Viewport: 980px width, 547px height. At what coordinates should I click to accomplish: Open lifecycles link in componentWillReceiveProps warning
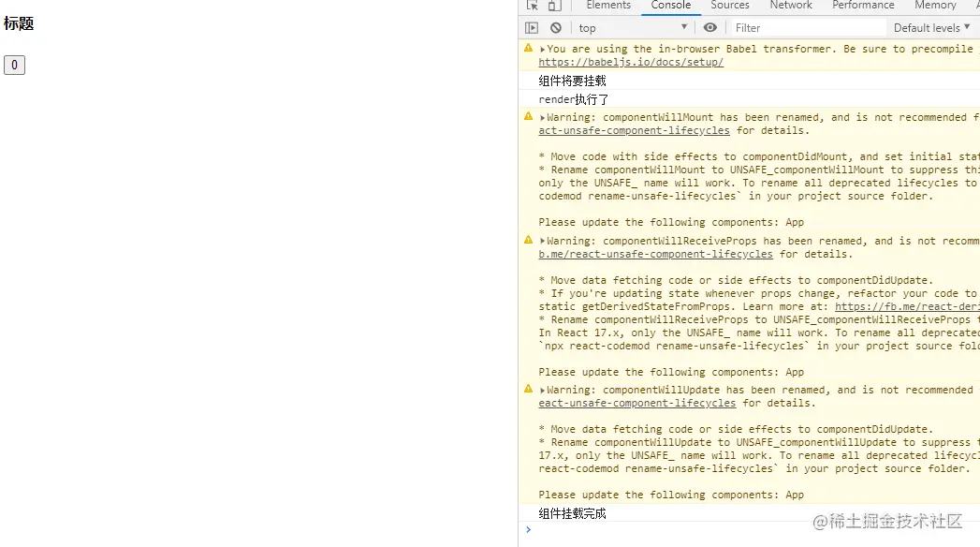[655, 255]
